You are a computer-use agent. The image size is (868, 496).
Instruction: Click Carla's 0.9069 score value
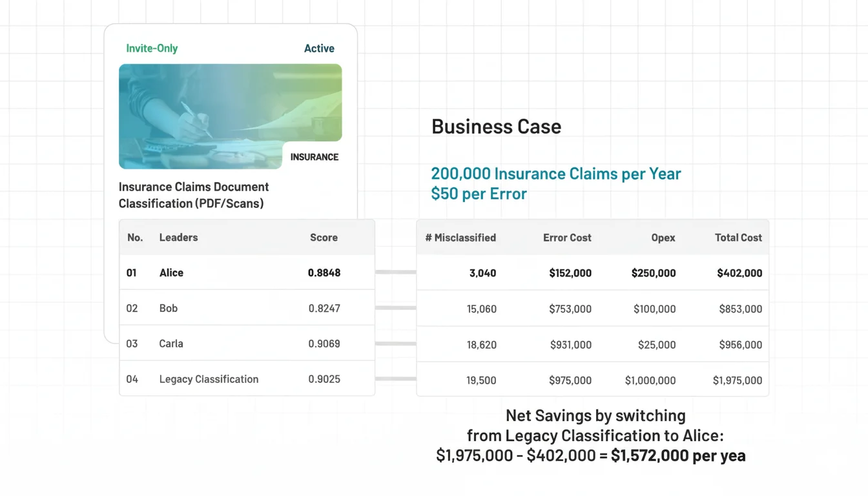point(324,344)
